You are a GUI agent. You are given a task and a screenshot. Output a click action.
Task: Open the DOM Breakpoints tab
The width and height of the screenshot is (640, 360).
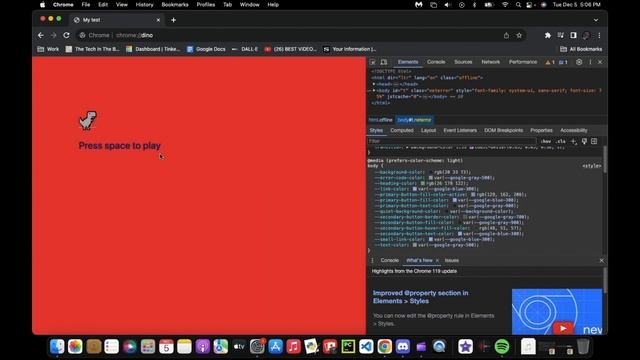click(x=503, y=131)
